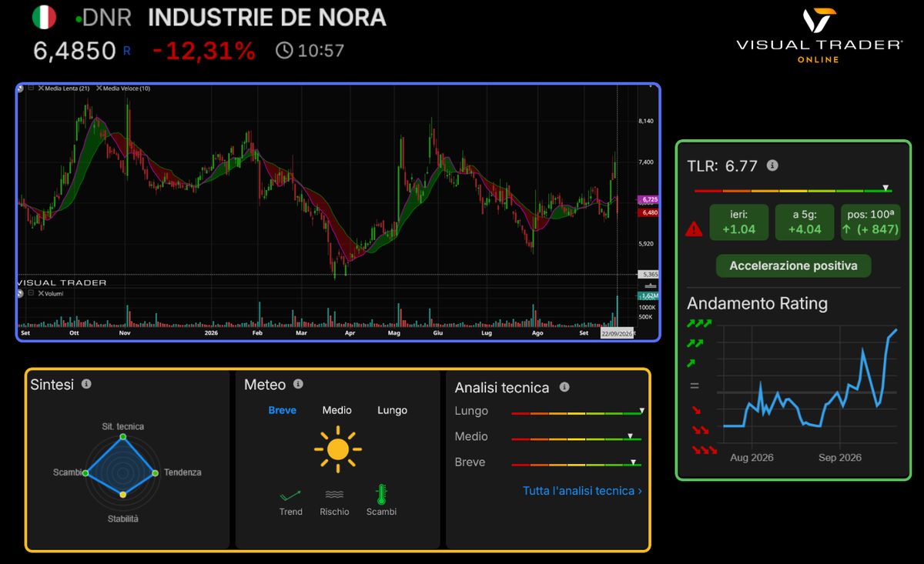Click the Lungo analisi tecnica bar
This screenshot has height=564, width=924.
(577, 413)
